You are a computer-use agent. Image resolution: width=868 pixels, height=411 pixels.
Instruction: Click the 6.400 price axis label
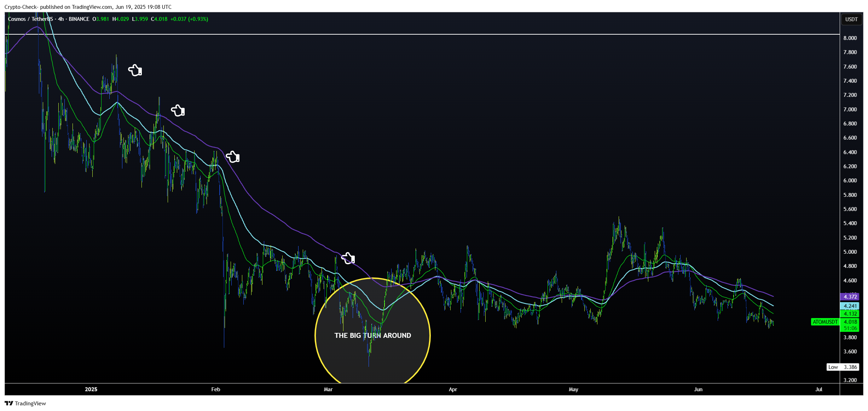click(x=850, y=152)
